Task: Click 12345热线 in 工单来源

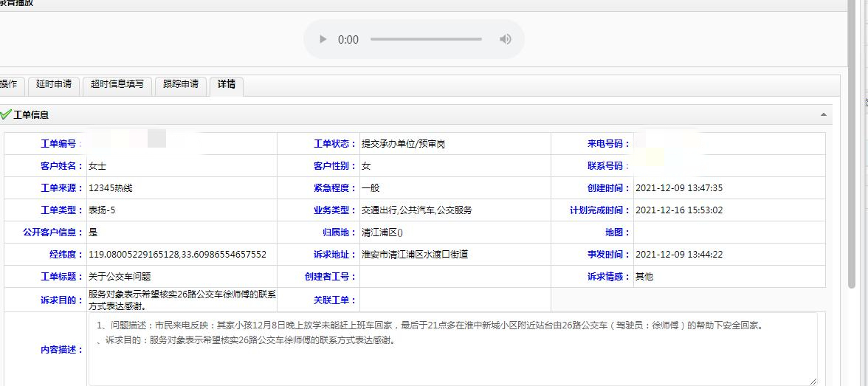Action: [110, 188]
